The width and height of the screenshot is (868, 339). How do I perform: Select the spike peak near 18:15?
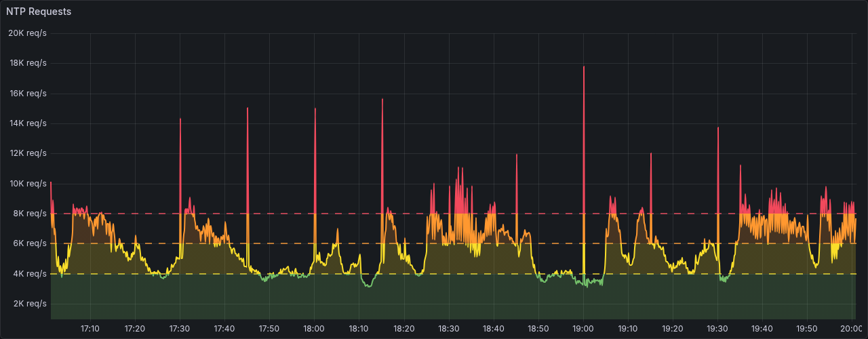[382, 100]
